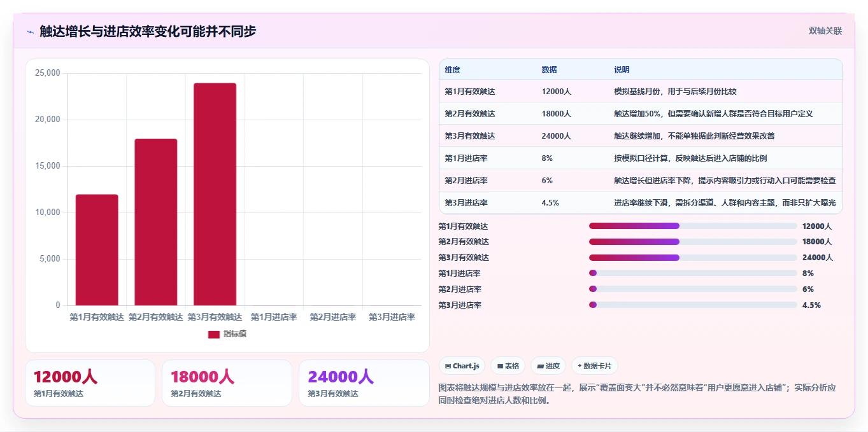Screen dimensions: 868x432
Task: Click description starting 触达增长但进店率下降
Action: tap(725, 181)
